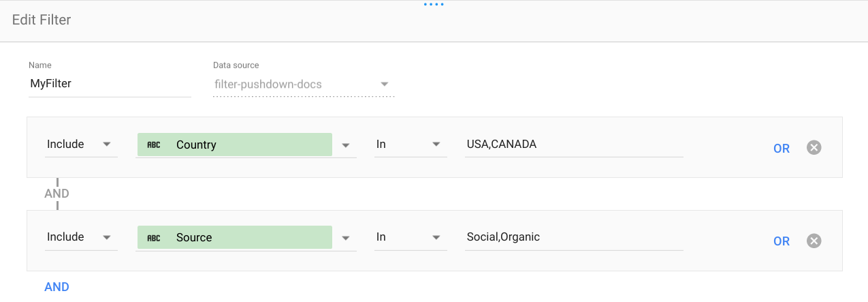Expand the Country field selector arrow

pos(346,145)
